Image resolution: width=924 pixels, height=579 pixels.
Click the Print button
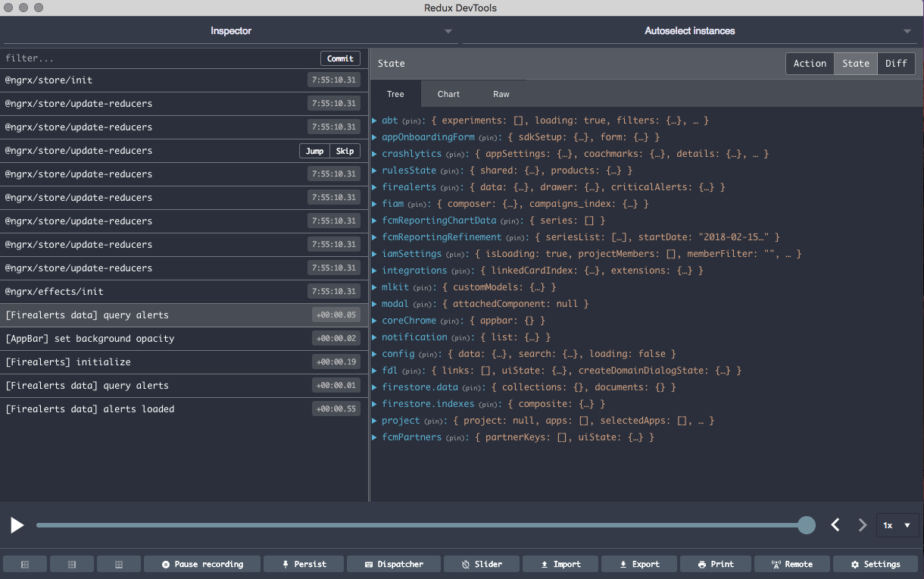point(716,564)
